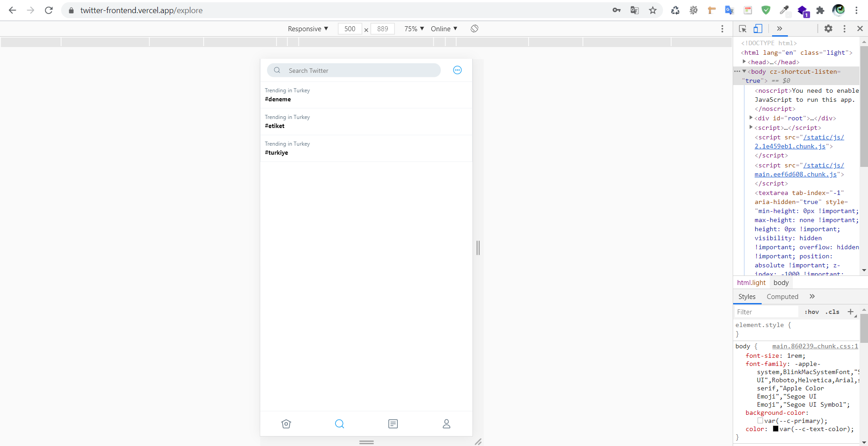Expand the head element node

(x=744, y=62)
